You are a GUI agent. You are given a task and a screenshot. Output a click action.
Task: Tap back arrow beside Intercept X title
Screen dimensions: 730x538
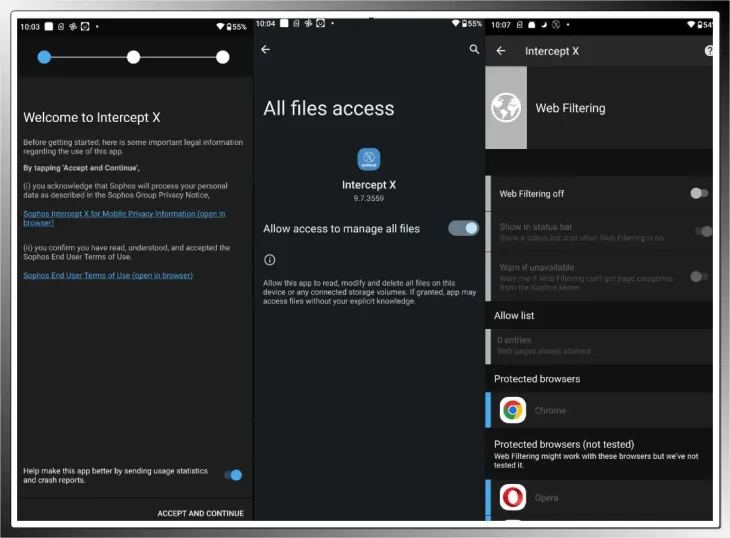point(501,51)
